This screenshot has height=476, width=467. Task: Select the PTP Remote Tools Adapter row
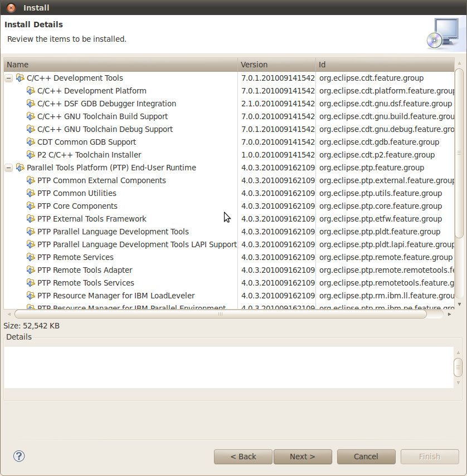(x=229, y=270)
